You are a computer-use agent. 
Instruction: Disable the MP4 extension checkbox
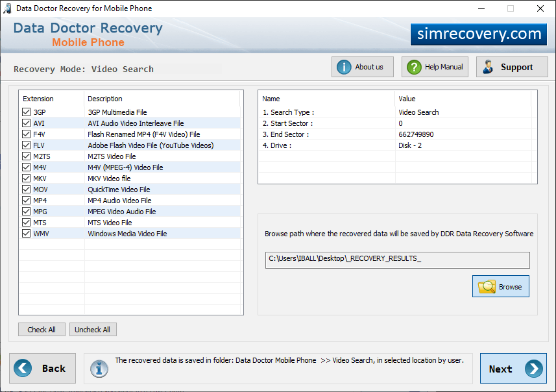coord(26,200)
